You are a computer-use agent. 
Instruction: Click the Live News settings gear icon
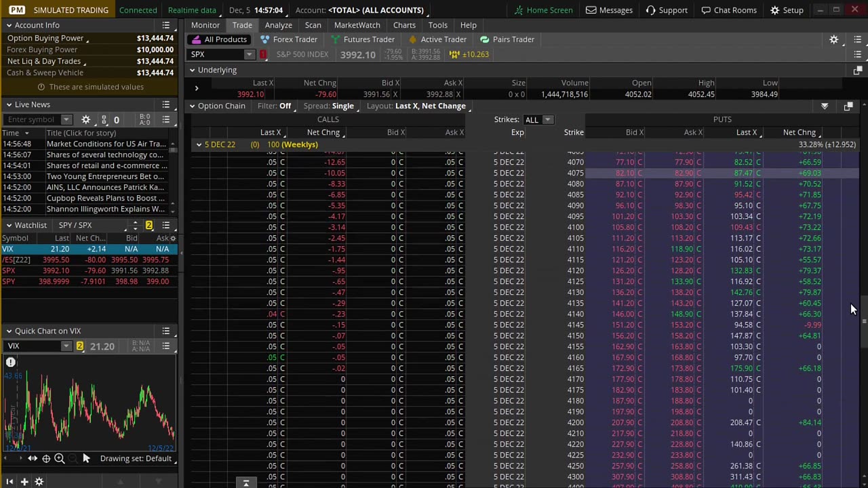point(85,120)
